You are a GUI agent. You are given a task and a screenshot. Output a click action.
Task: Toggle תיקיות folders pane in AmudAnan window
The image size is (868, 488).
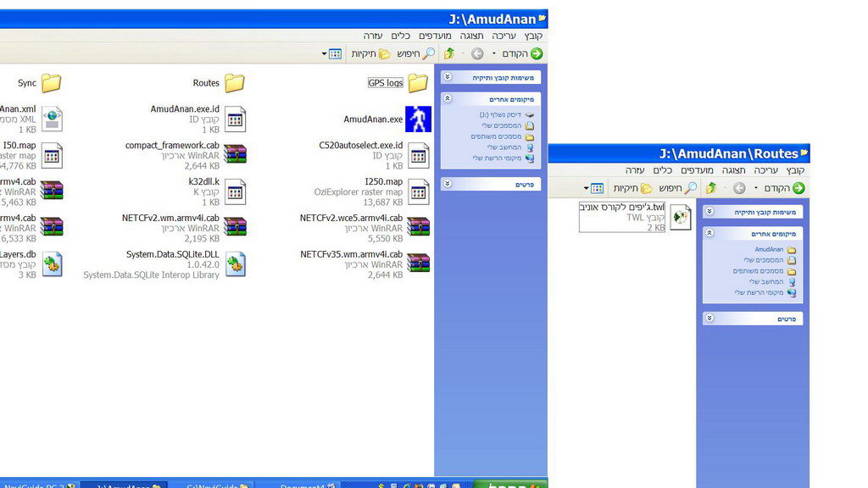pyautogui.click(x=371, y=53)
